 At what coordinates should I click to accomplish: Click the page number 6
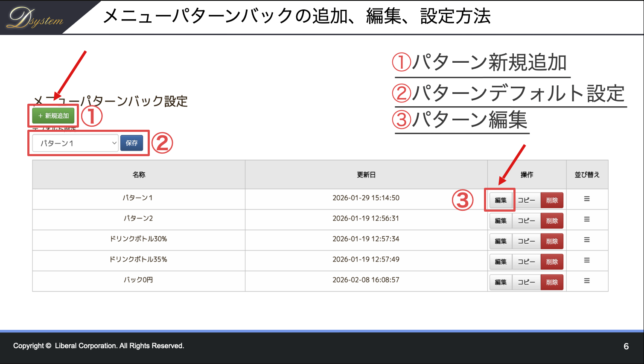[626, 346]
